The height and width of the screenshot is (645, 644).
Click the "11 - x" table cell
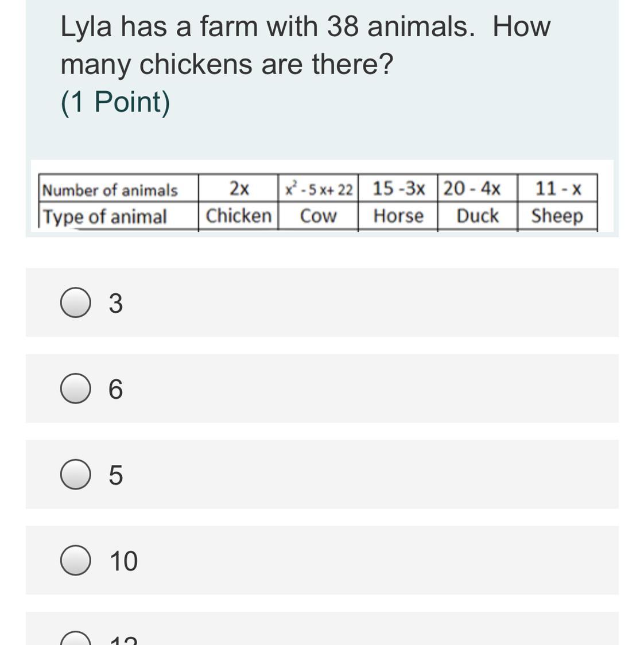558,188
